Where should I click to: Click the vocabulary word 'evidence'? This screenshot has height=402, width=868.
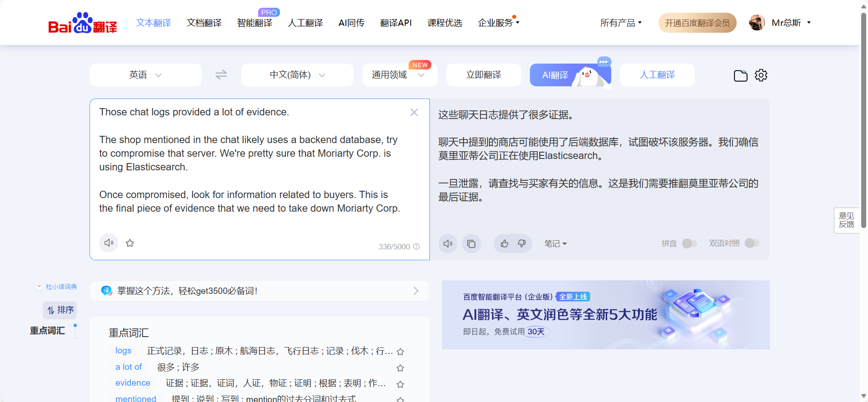click(133, 383)
